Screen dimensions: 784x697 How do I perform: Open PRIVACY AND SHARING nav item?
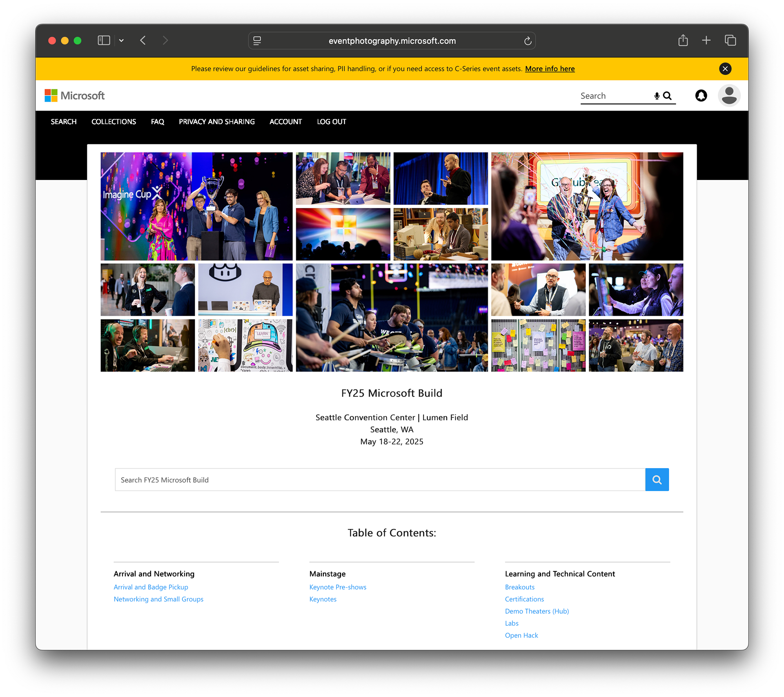(217, 122)
